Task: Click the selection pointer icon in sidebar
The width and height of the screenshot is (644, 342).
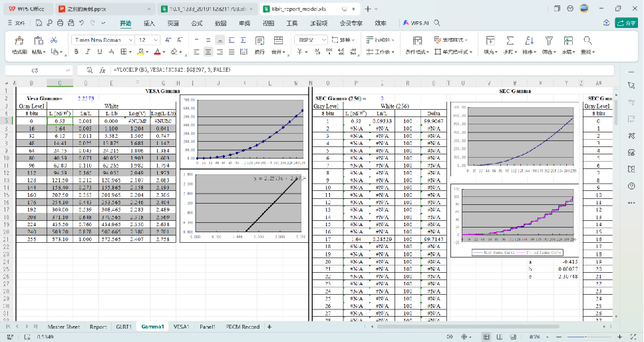Action: pyautogui.click(x=631, y=85)
